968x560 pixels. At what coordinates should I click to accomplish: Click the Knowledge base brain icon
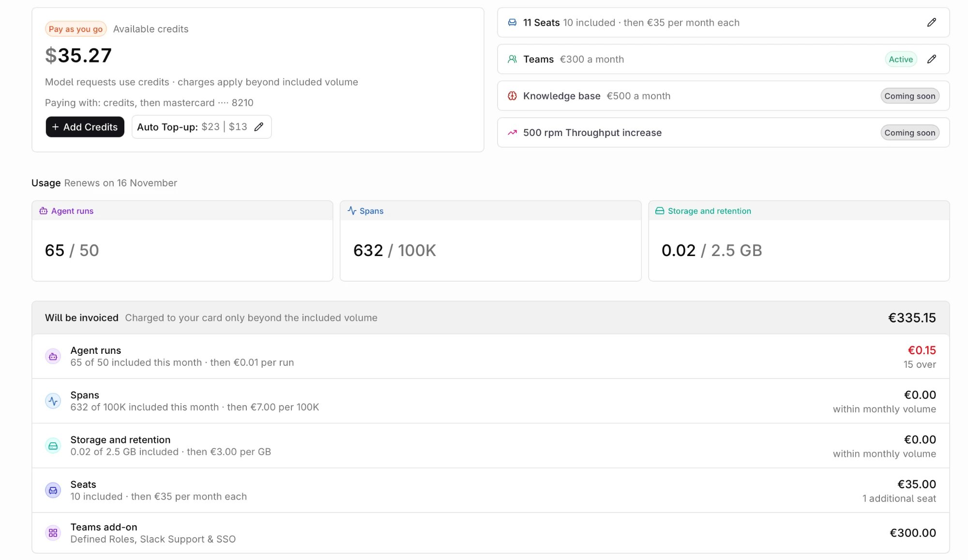coord(512,96)
